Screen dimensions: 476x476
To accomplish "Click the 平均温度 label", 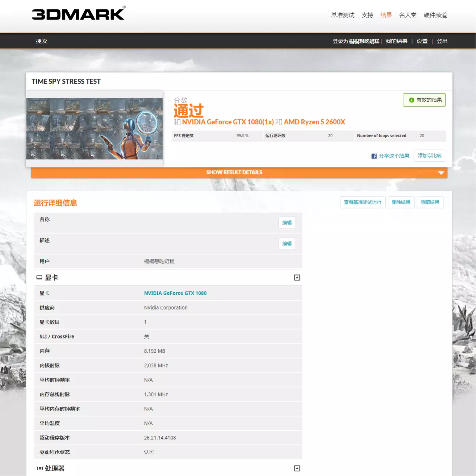I will coord(50,424).
